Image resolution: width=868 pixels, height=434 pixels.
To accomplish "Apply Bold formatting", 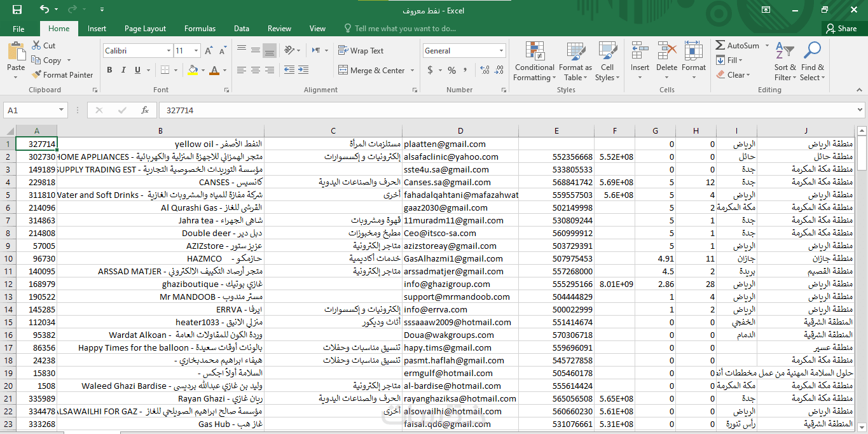I will (109, 70).
